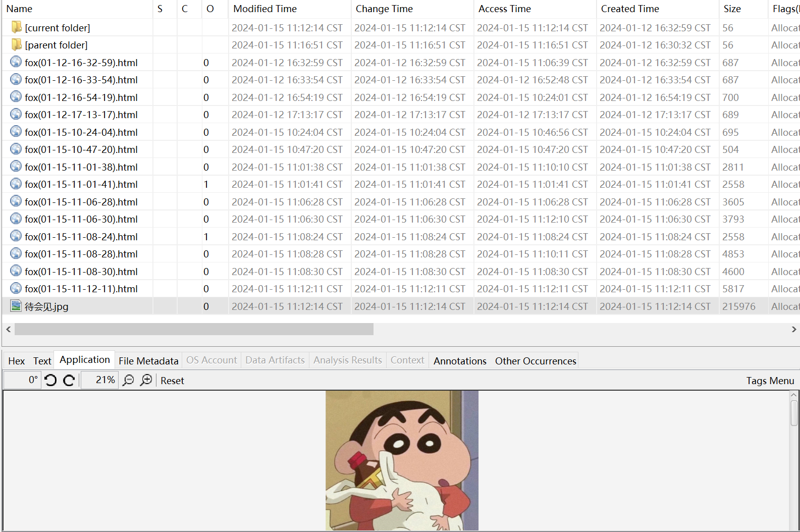
Task: Zoom out of the image preview
Action: pyautogui.click(x=129, y=380)
